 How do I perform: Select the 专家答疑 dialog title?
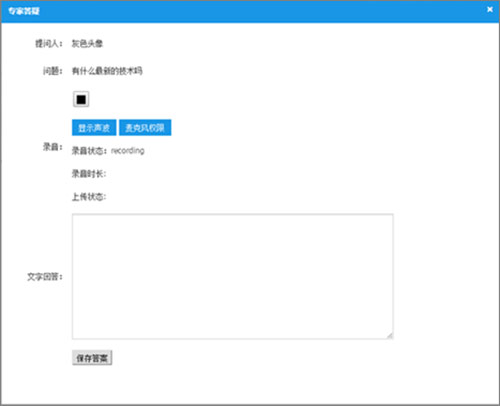(24, 11)
